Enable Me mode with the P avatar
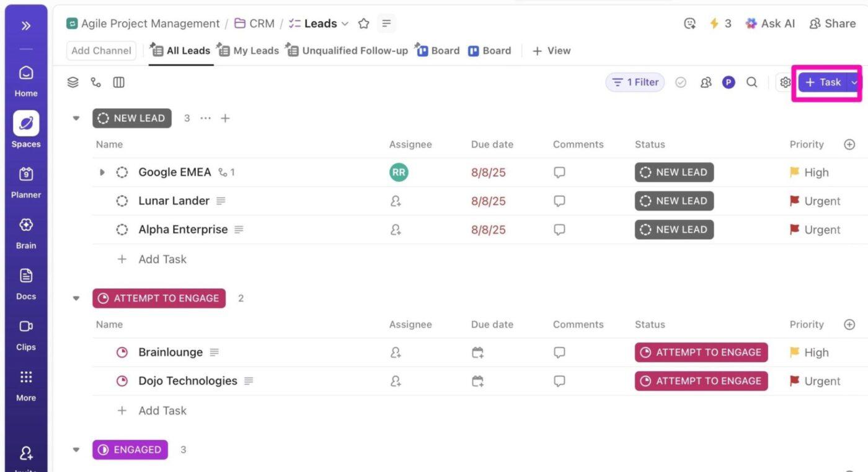This screenshot has height=472, width=868. [x=728, y=82]
